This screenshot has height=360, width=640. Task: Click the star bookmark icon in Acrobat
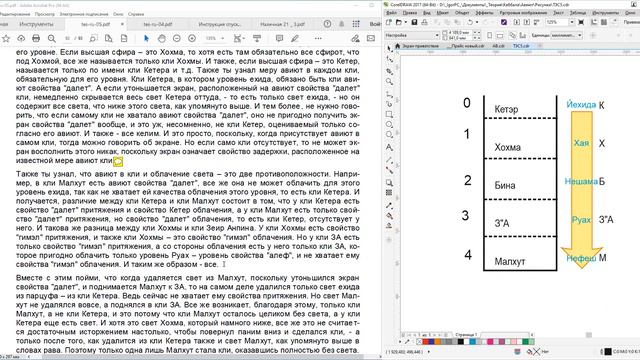click(6, 38)
